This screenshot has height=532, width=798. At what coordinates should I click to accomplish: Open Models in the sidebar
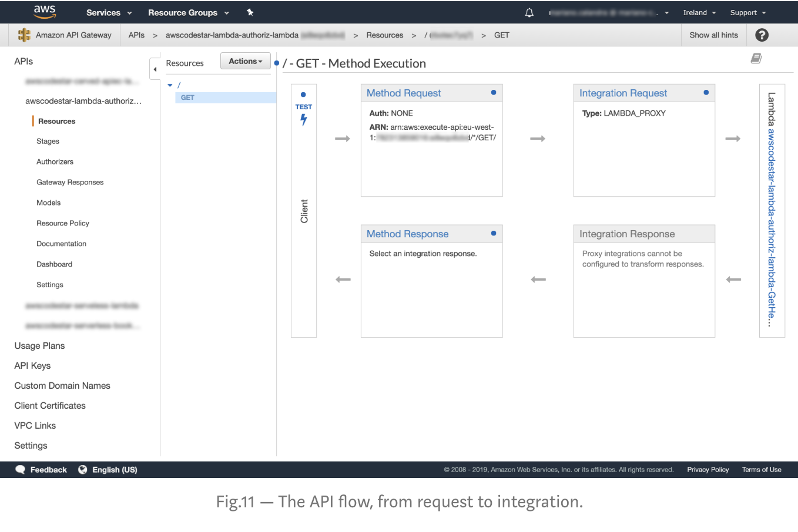pos(48,203)
